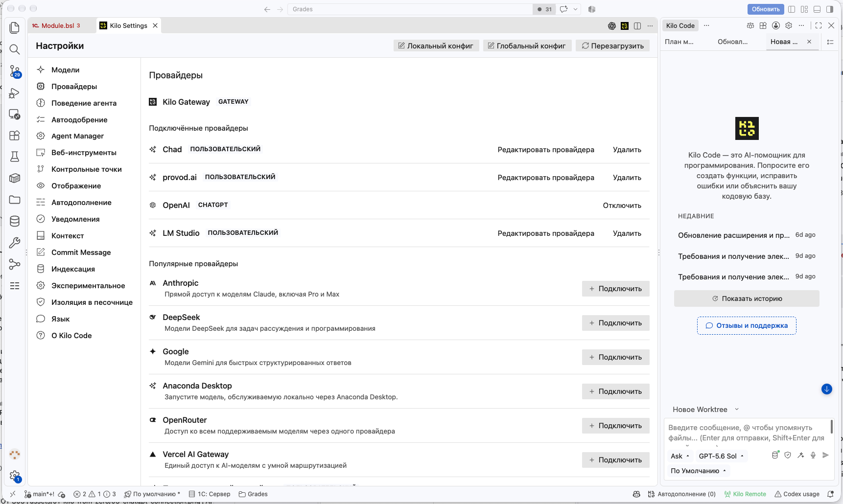
Task: Open the Testing flask view
Action: click(x=15, y=157)
